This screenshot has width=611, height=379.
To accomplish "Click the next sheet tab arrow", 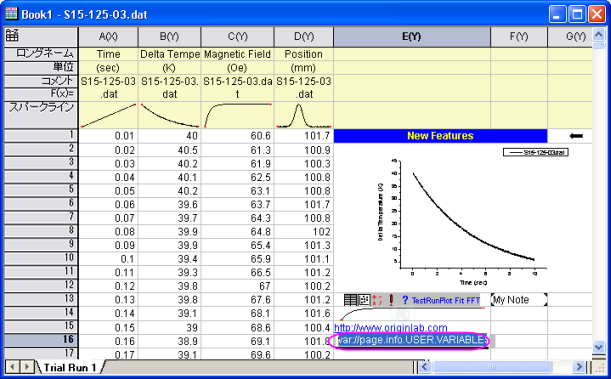I will pyautogui.click(x=26, y=367).
